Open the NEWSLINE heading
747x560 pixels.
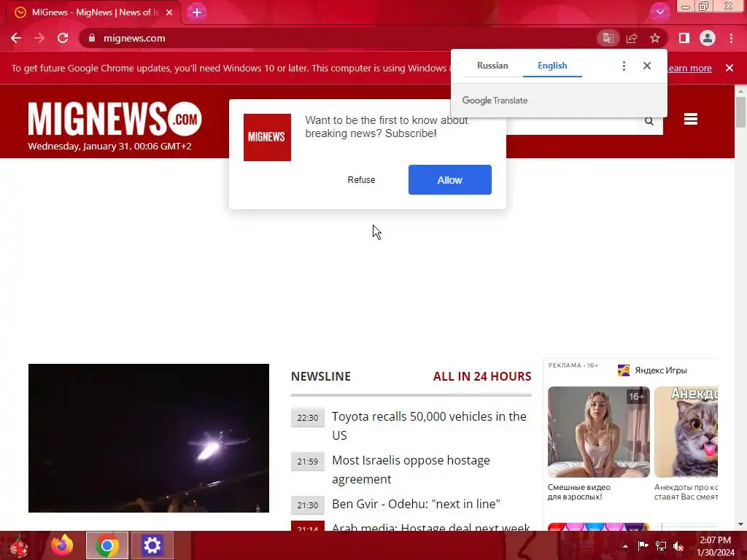coord(321,376)
